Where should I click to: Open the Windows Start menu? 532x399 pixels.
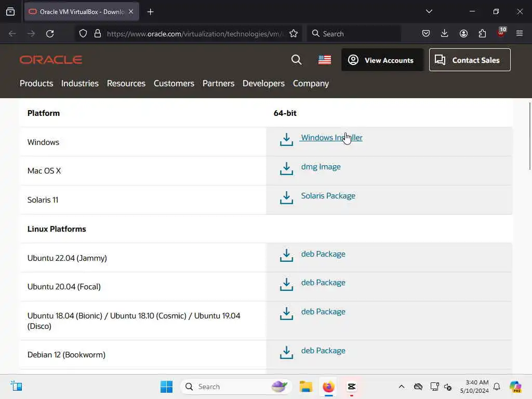[x=166, y=387]
